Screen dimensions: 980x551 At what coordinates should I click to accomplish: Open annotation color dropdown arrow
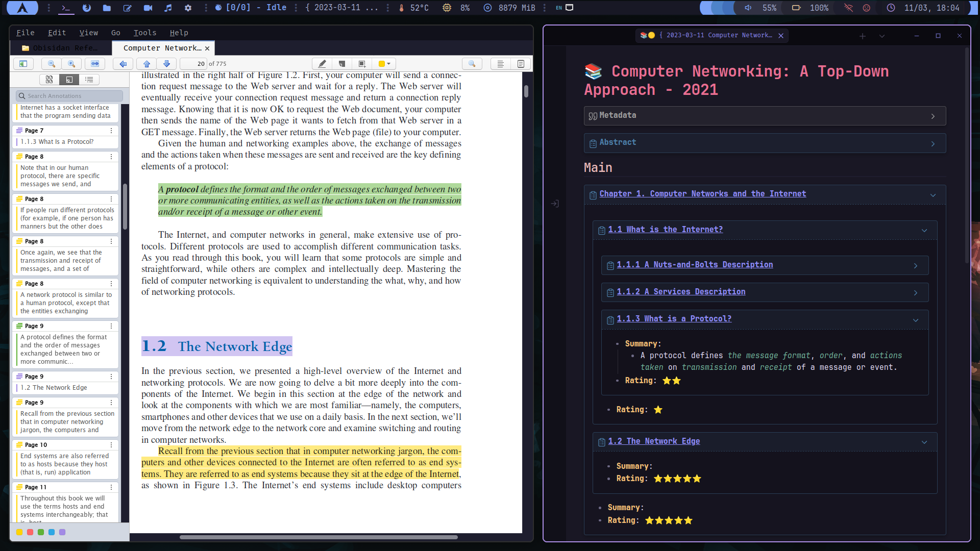(x=389, y=64)
